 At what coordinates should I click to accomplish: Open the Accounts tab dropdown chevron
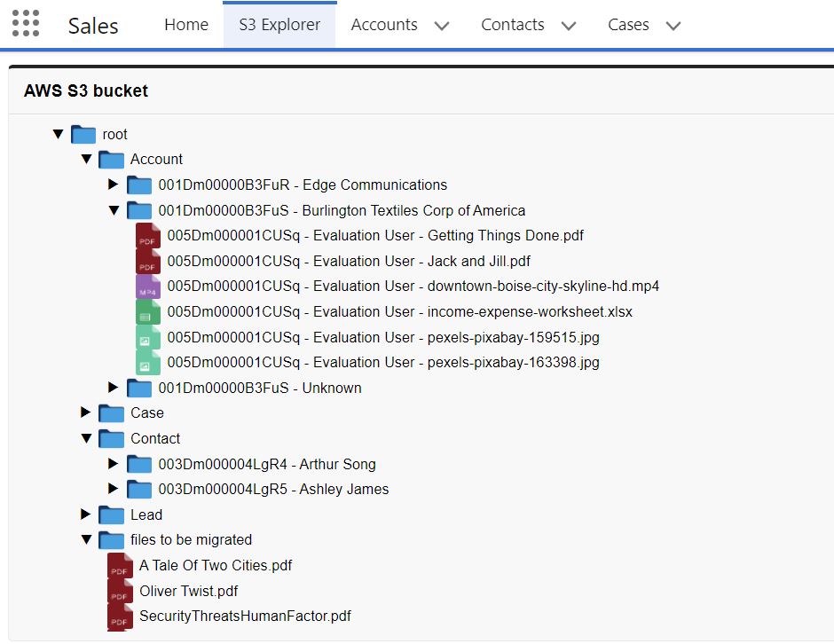442,26
